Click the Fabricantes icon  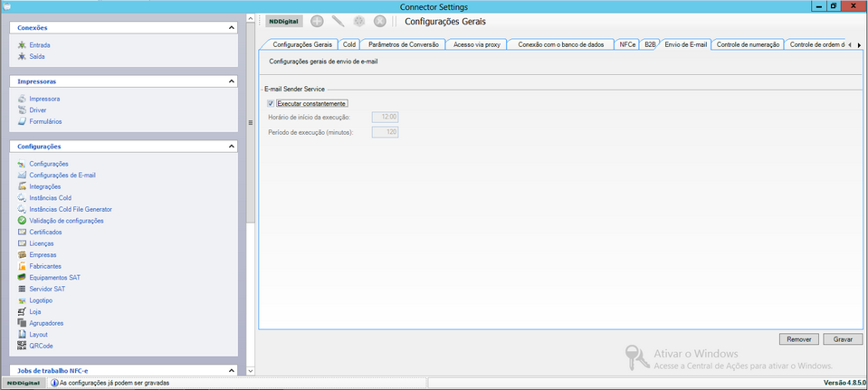pos(22,266)
